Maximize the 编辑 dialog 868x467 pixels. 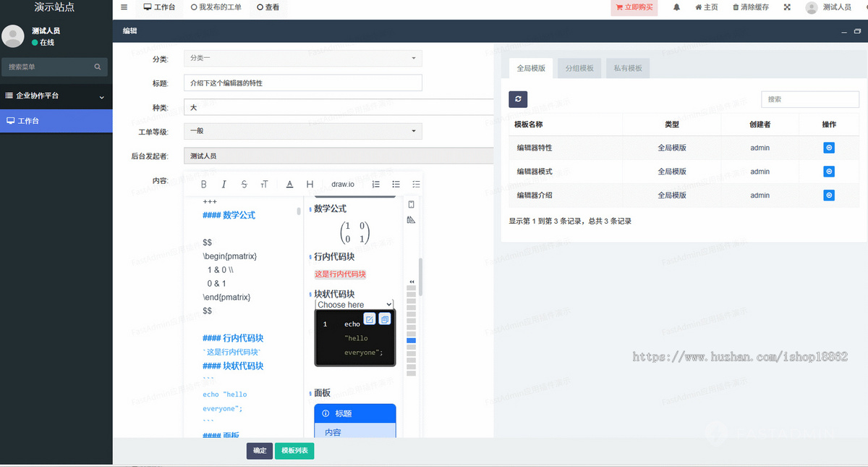tap(858, 32)
